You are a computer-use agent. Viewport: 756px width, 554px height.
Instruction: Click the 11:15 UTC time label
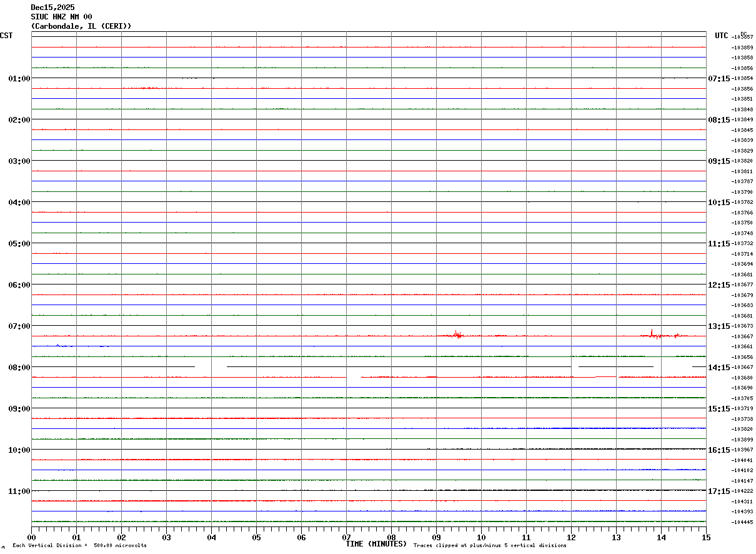point(719,243)
